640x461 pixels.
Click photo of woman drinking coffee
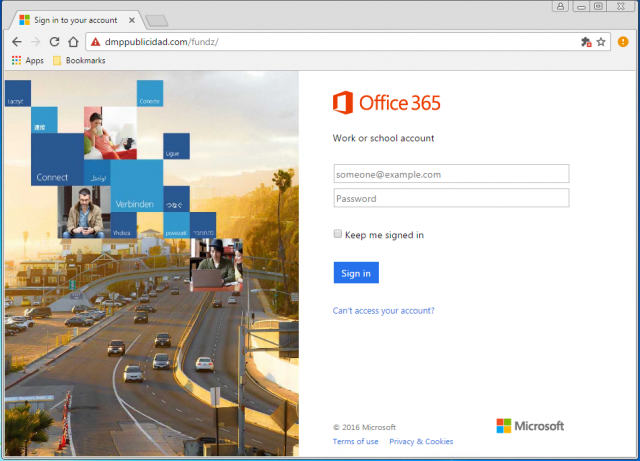(110, 133)
